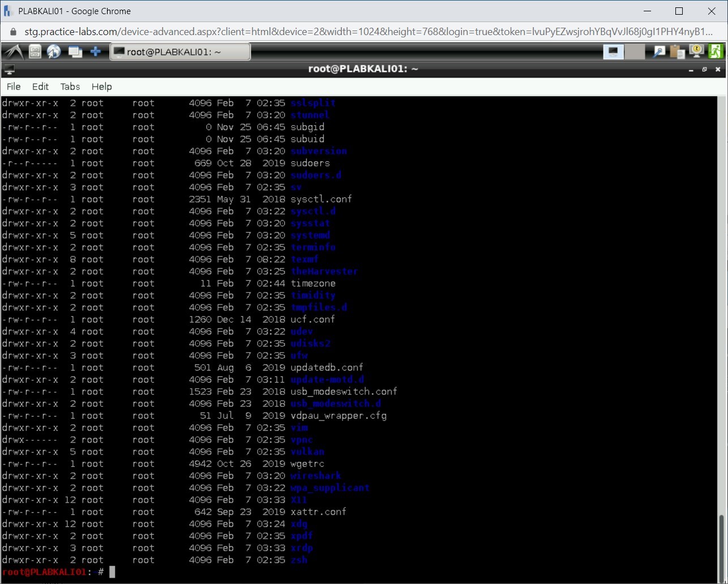This screenshot has height=584, width=728.
Task: Click the blue plus launcher icon
Action: click(x=96, y=52)
